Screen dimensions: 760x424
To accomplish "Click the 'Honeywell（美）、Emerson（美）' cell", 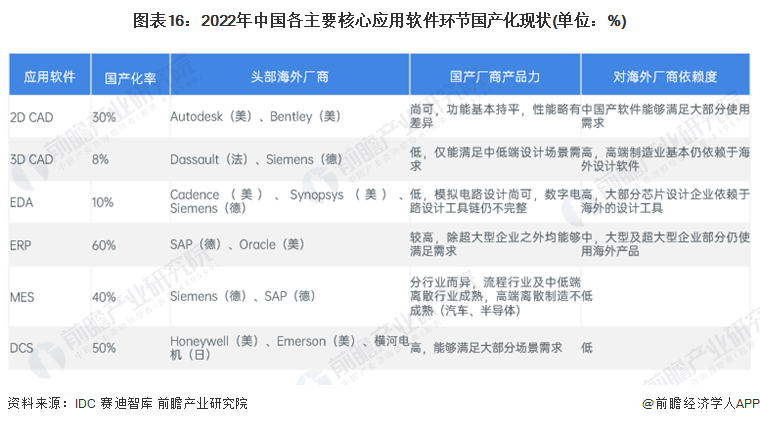I will point(289,347).
